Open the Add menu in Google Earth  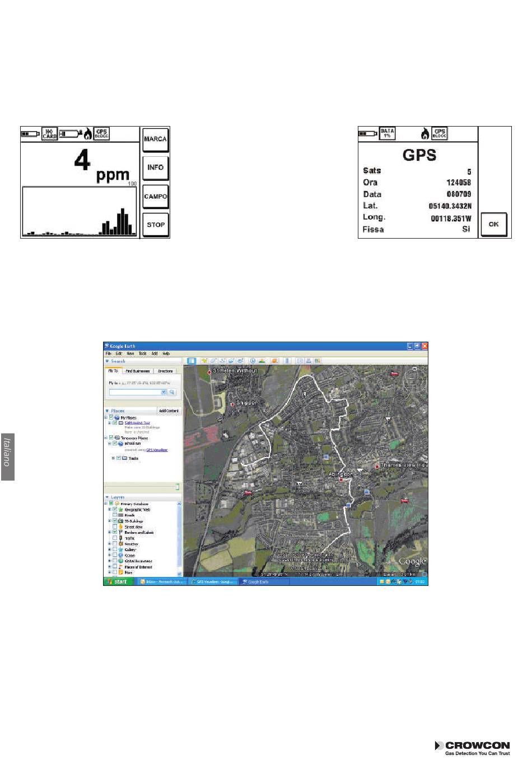tap(155, 353)
